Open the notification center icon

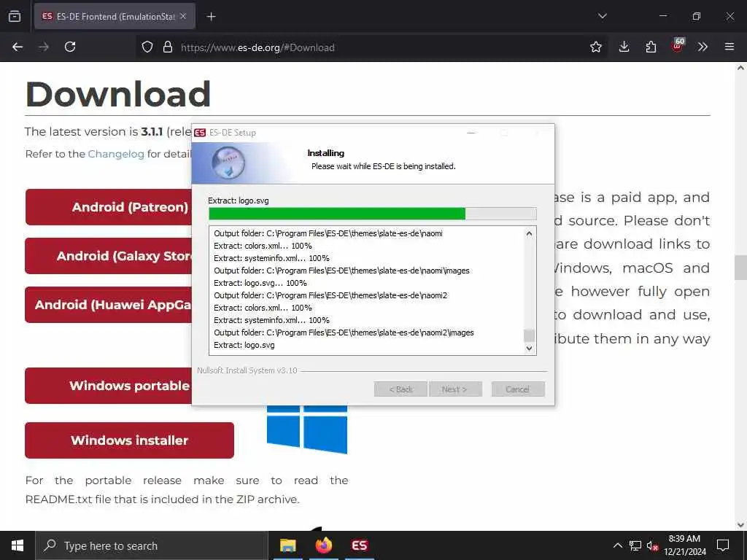pos(723,545)
